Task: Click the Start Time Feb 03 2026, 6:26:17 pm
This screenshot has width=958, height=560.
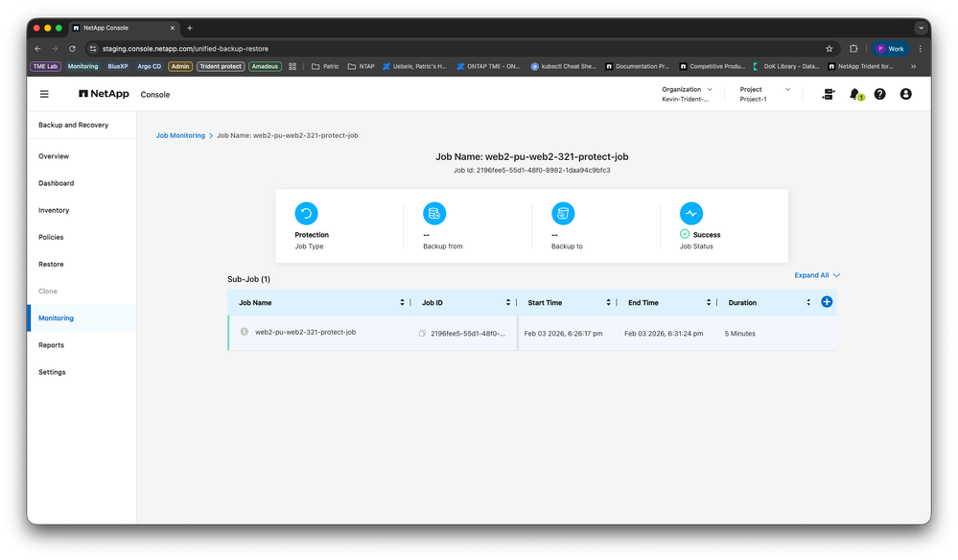Action: pos(563,334)
